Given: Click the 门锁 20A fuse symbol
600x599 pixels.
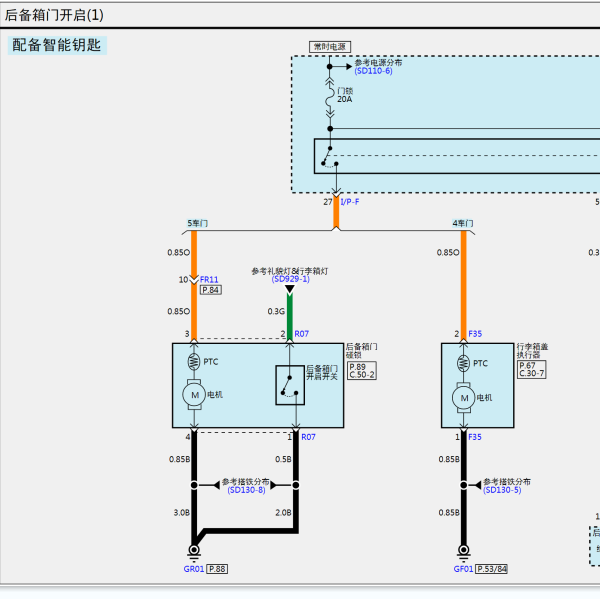Looking at the screenshot, I should tap(330, 98).
